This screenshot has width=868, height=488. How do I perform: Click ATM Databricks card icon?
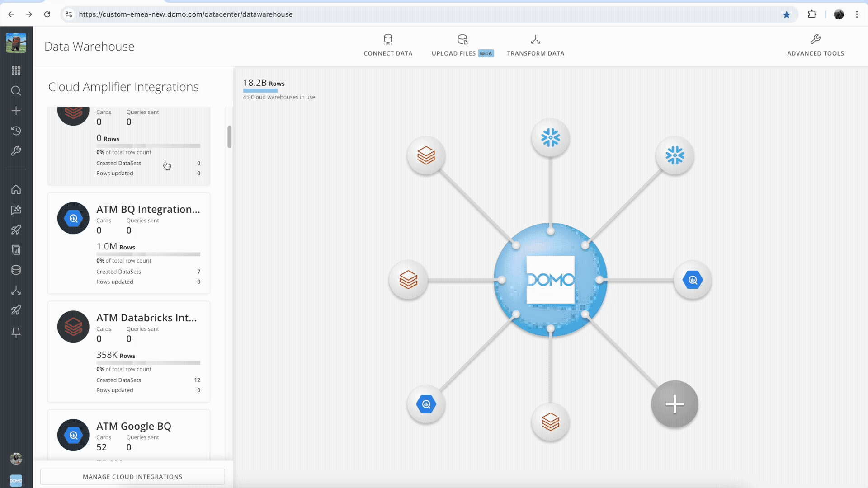point(73,327)
